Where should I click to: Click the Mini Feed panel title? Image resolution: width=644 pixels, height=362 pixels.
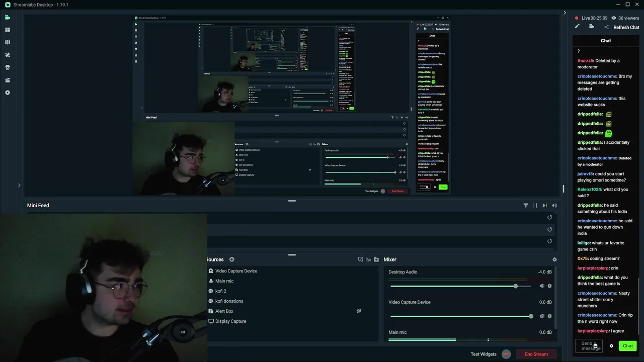(38, 205)
